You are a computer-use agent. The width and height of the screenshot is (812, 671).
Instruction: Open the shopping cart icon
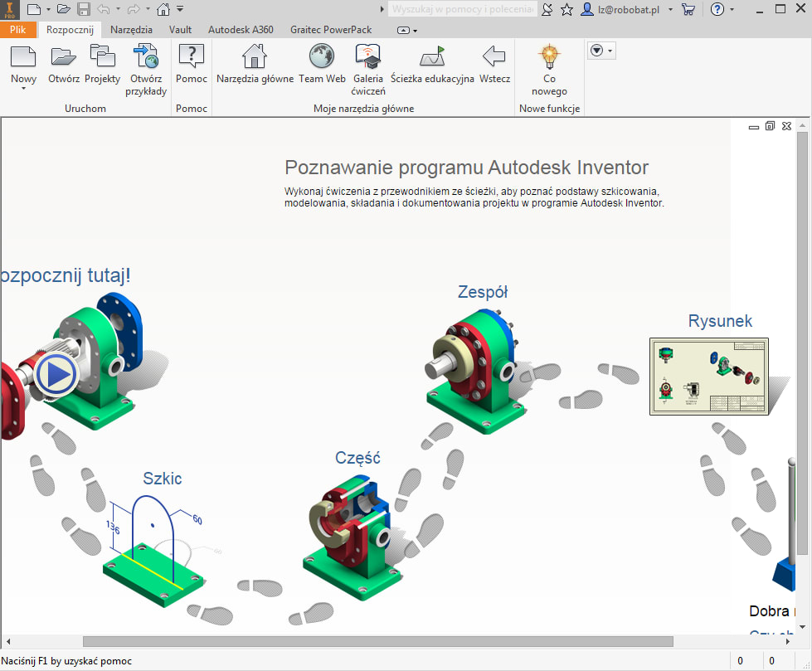(688, 9)
